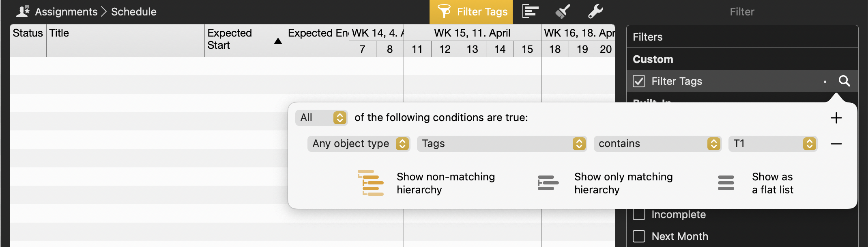
Task: Click the magnifier icon beside Filter Tags
Action: pyautogui.click(x=844, y=81)
